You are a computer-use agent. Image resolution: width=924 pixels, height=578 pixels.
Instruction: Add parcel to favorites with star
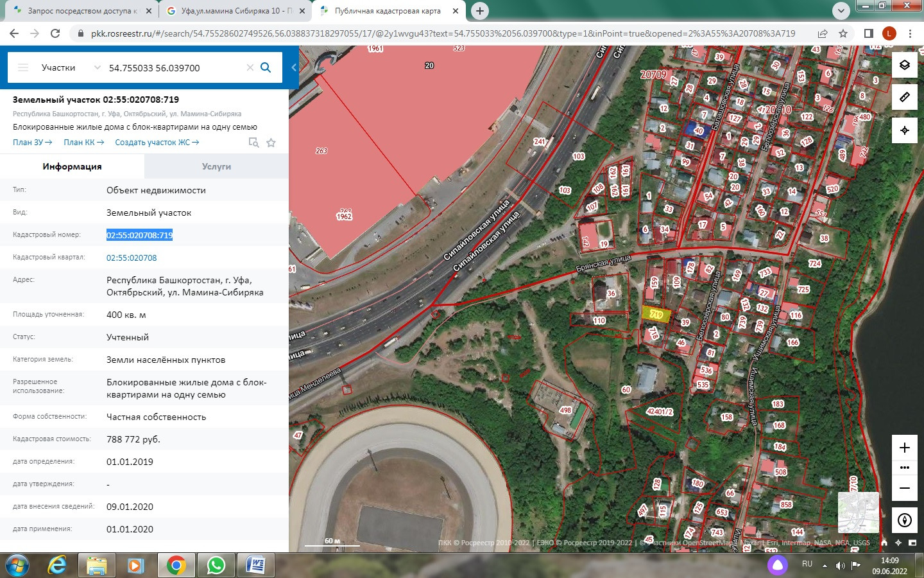click(271, 143)
